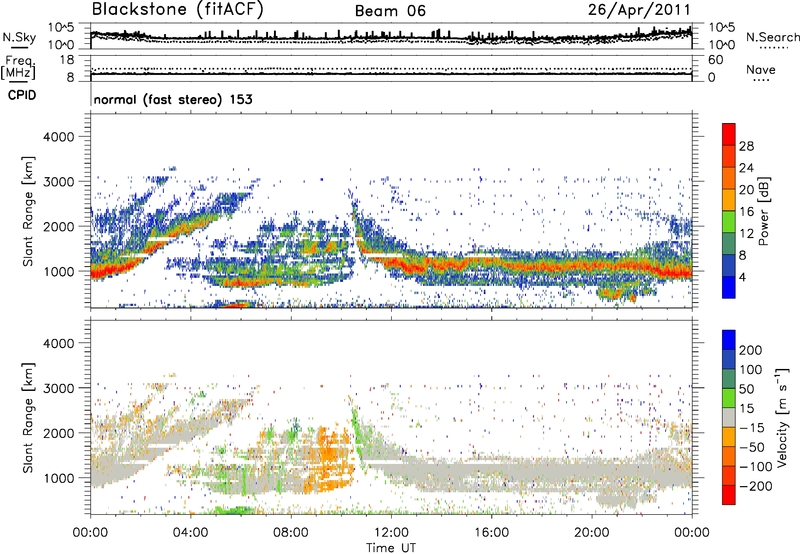Select the 'Beam 06' label
Viewport: 800px width, 554px height.
click(x=390, y=11)
